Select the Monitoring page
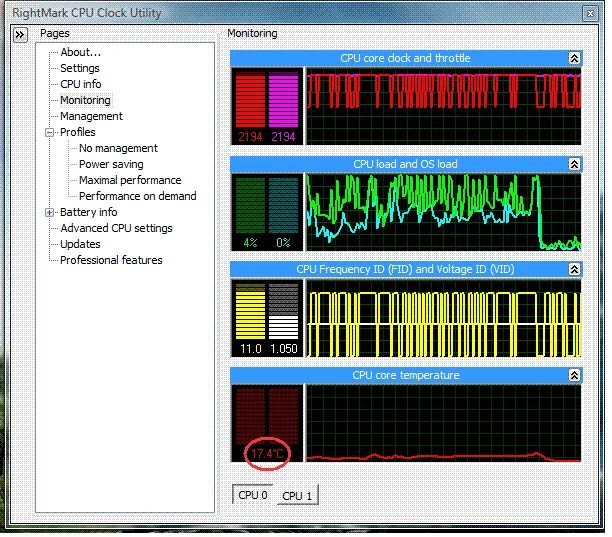Screen dimensions: 612x537 (x=85, y=100)
